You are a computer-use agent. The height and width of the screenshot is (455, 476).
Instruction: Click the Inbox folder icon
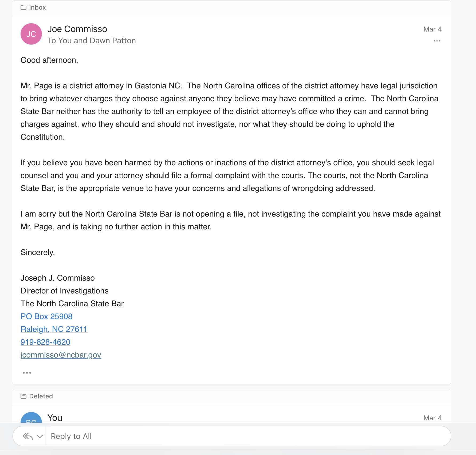point(23,7)
